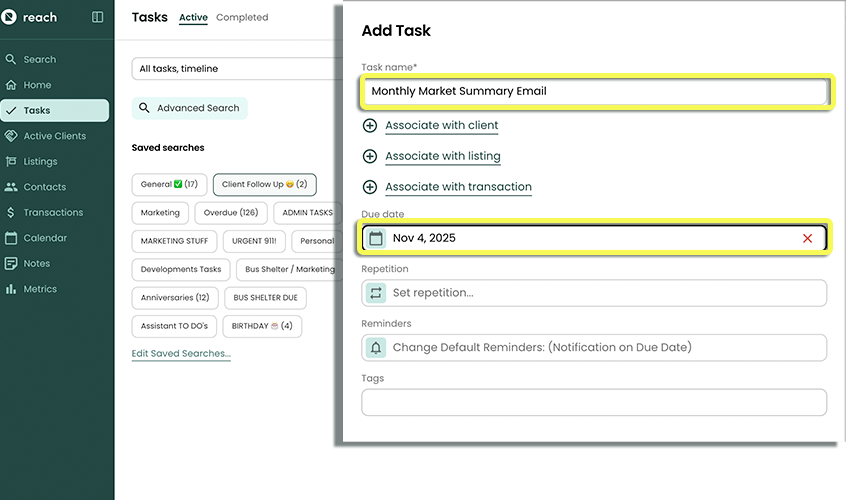Open the calendar icon in Due date

click(x=376, y=238)
